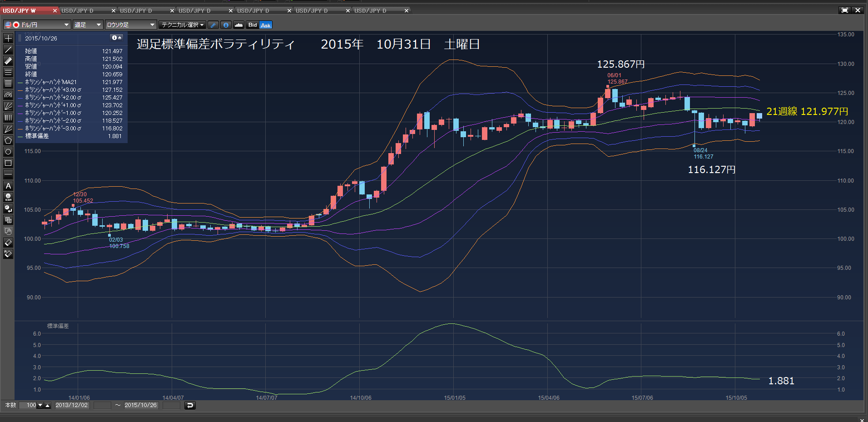This screenshot has height=422, width=868.
Task: Open the ドル/円 currency pair dropdown
Action: 37,25
